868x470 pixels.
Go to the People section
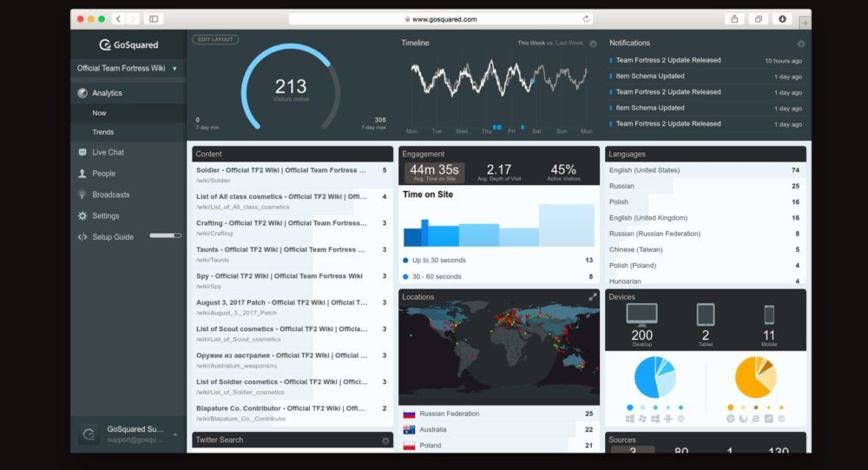pos(103,174)
